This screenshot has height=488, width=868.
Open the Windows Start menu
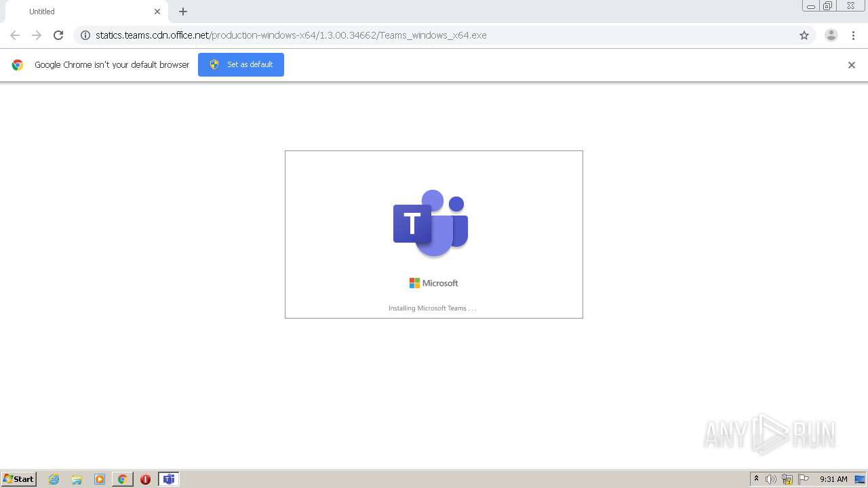(x=19, y=479)
